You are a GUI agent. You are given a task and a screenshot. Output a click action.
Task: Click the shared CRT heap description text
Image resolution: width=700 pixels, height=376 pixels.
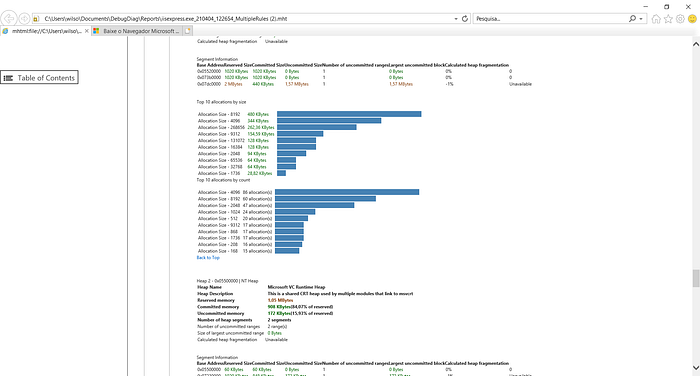point(340,294)
